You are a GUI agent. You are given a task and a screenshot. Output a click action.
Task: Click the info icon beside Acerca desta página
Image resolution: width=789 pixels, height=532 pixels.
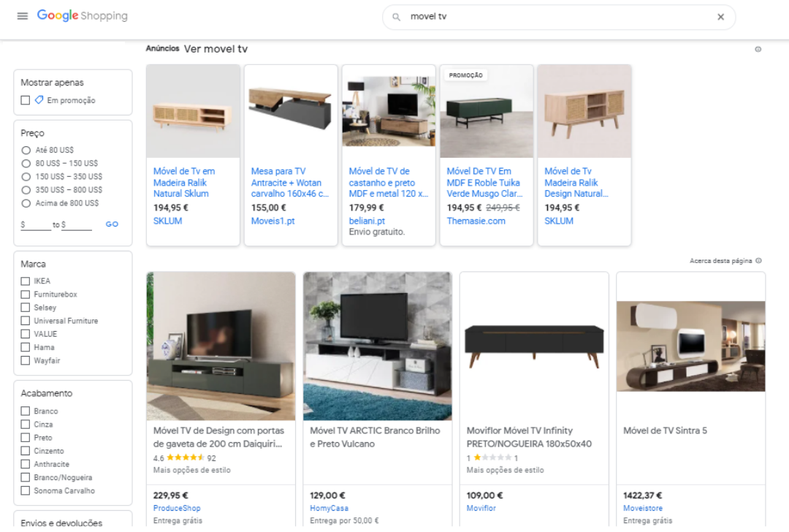click(758, 260)
